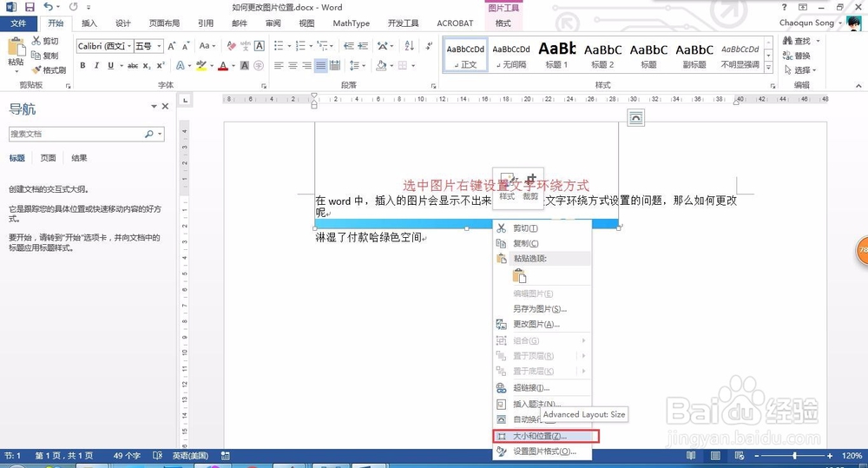868x468 pixels.
Task: Open the File tab
Action: [x=18, y=23]
